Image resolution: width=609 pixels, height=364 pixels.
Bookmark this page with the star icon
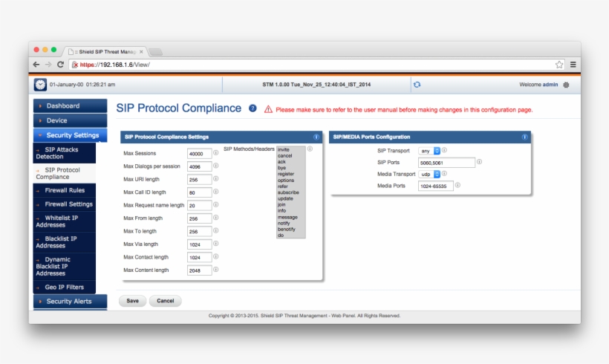(x=559, y=65)
